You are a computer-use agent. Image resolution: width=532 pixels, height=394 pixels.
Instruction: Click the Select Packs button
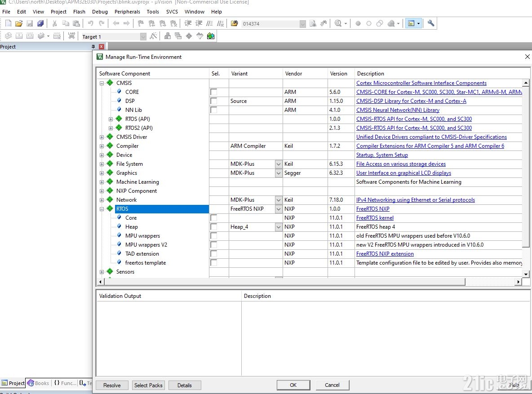148,385
